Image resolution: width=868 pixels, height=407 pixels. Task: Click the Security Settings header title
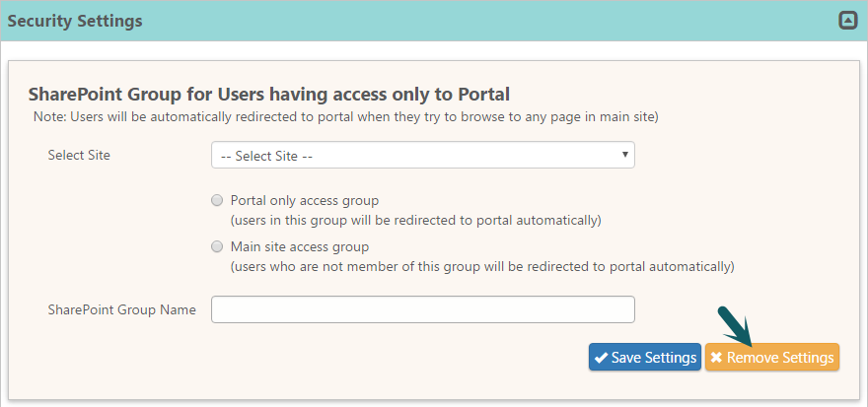click(75, 21)
